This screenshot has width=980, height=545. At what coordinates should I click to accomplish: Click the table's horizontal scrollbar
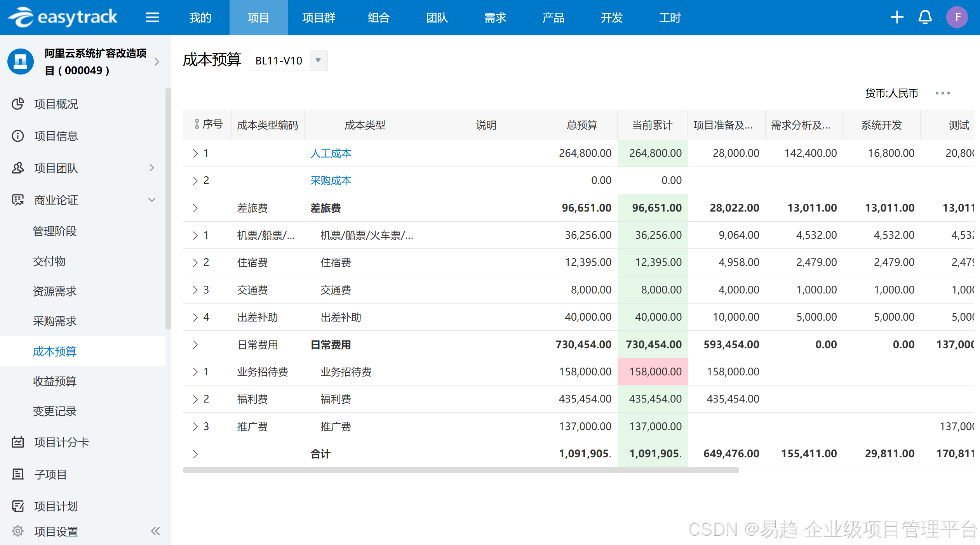point(461,470)
